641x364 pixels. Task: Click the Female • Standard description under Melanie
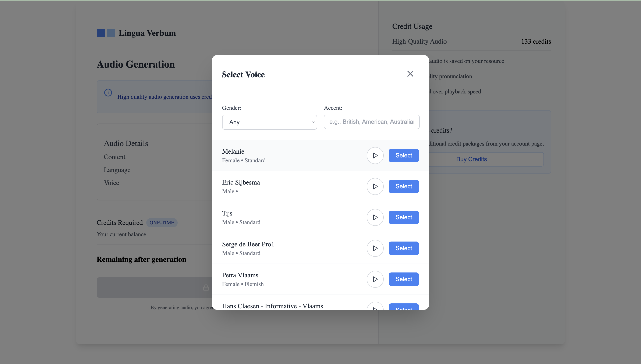coord(244,161)
